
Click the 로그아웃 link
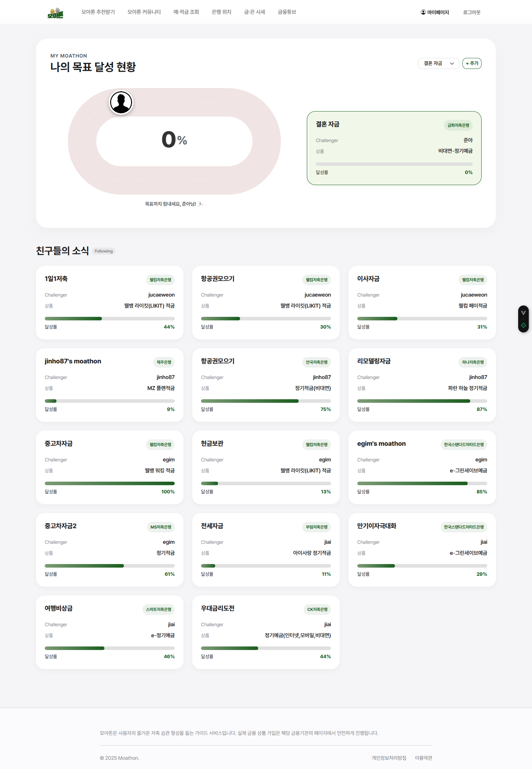(x=471, y=12)
